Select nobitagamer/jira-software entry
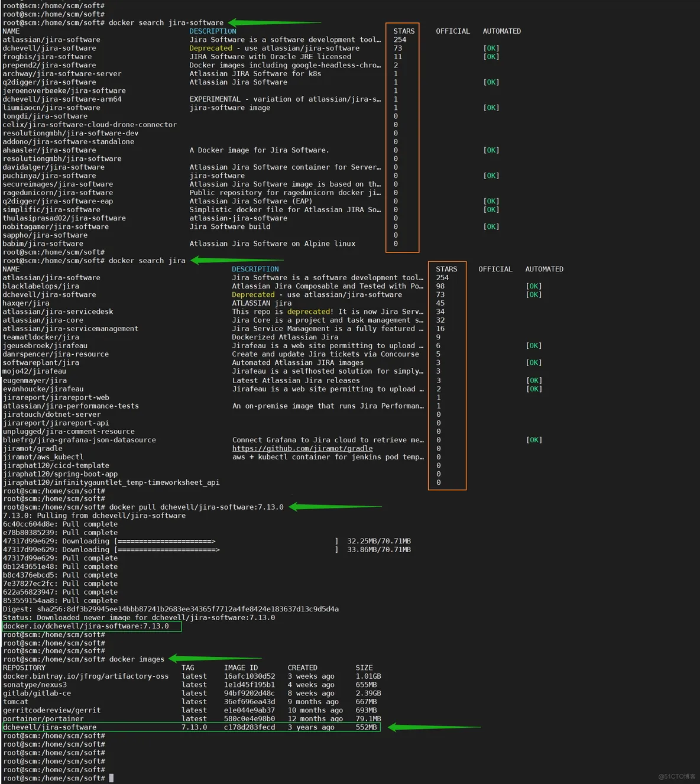This screenshot has width=700, height=784. 56,226
